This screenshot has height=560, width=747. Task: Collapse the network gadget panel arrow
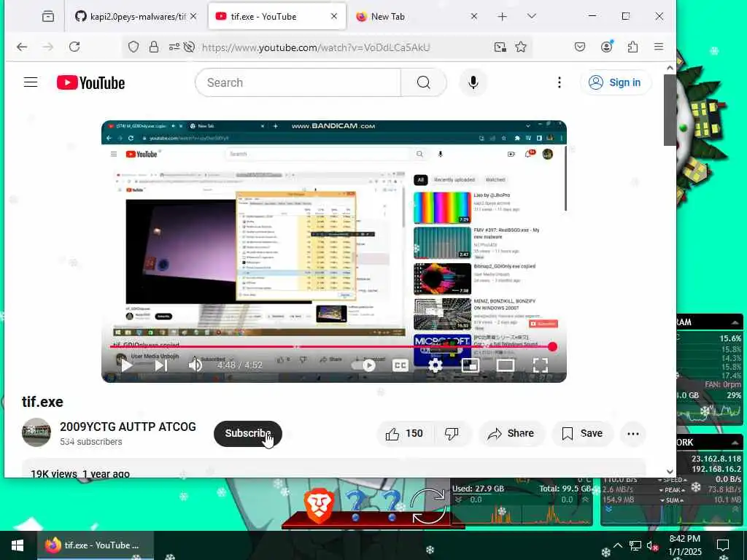point(735,443)
